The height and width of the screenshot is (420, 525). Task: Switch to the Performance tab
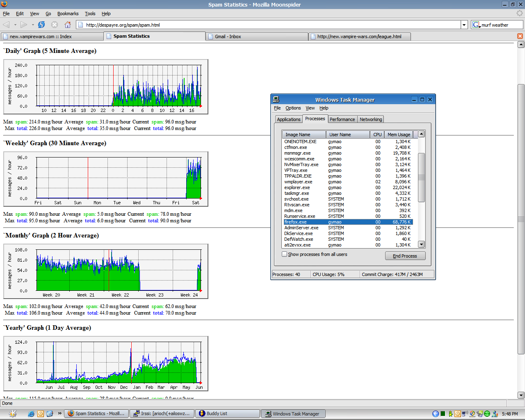coord(342,119)
